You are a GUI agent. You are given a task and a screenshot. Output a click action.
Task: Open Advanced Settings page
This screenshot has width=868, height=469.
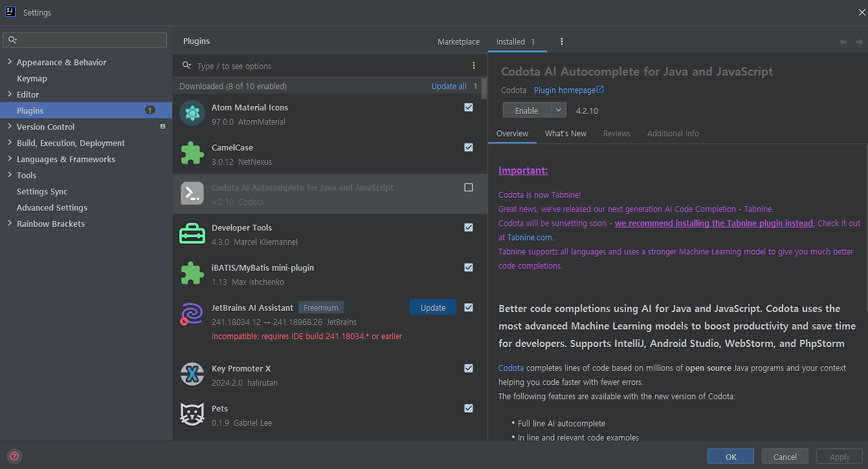tap(52, 207)
